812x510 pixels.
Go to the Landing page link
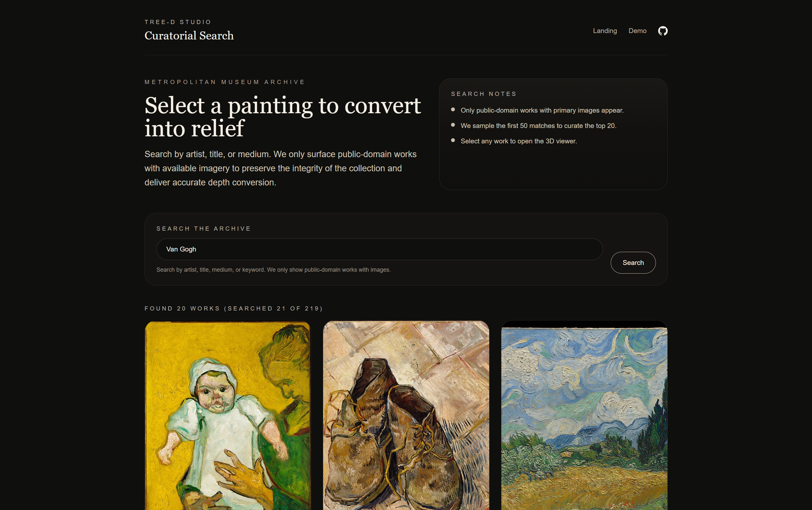(x=605, y=31)
